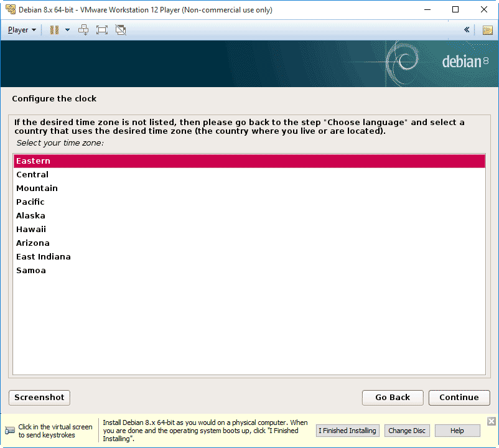Select East Indiana time zone

coord(44,257)
